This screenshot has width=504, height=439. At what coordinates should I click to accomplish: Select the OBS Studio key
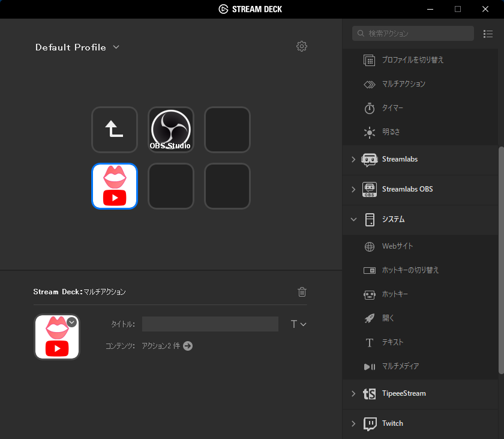[x=170, y=130]
